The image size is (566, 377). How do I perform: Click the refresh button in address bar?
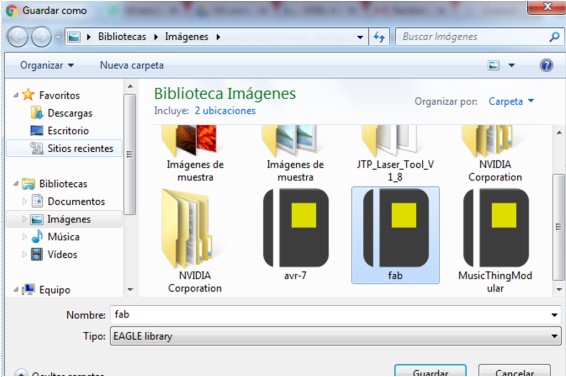click(x=379, y=37)
